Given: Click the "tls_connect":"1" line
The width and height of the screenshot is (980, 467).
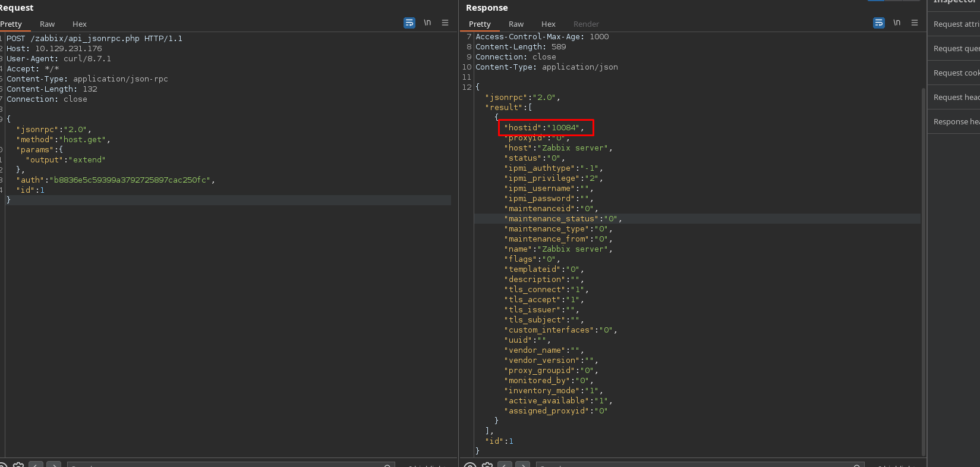Looking at the screenshot, I should click(546, 289).
